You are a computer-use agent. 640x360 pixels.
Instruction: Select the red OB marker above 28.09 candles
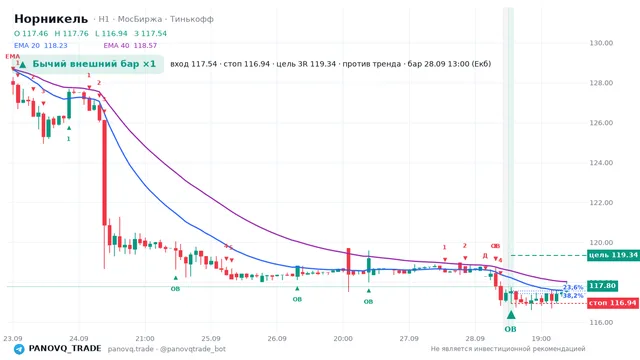point(495,246)
